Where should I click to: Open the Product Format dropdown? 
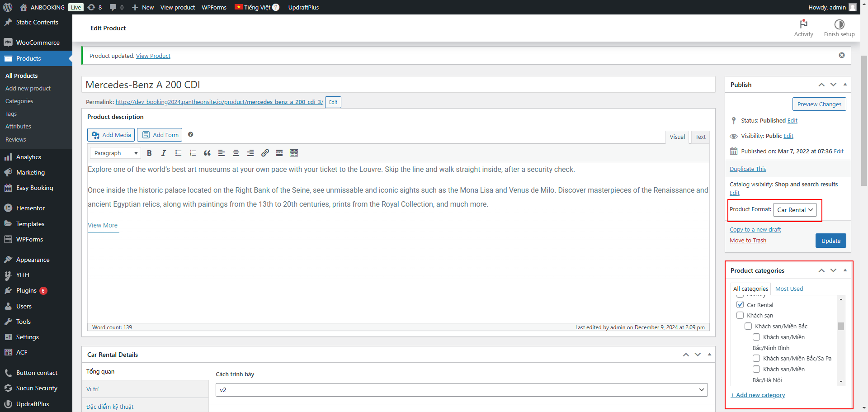click(795, 210)
